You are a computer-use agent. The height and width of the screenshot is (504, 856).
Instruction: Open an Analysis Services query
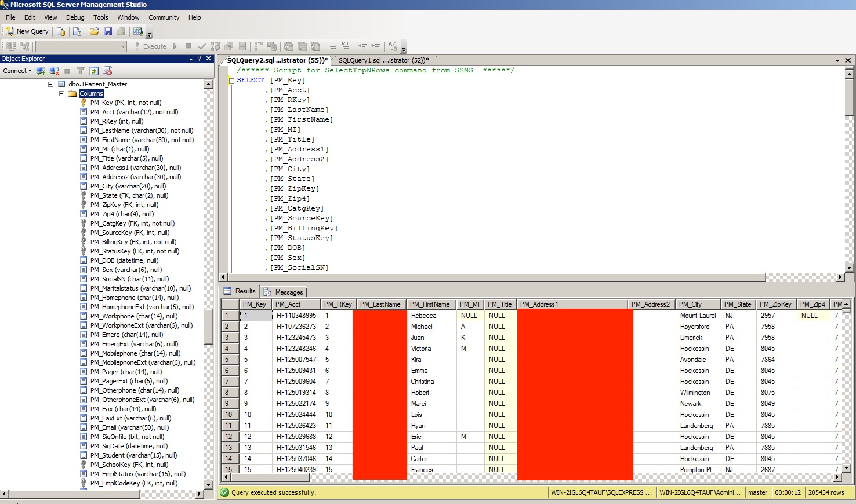[77, 31]
